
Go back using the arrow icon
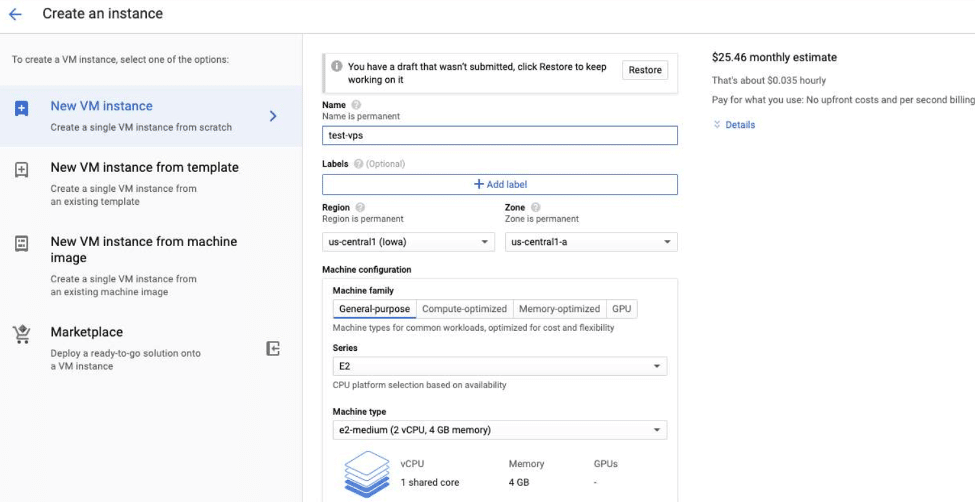pos(16,14)
